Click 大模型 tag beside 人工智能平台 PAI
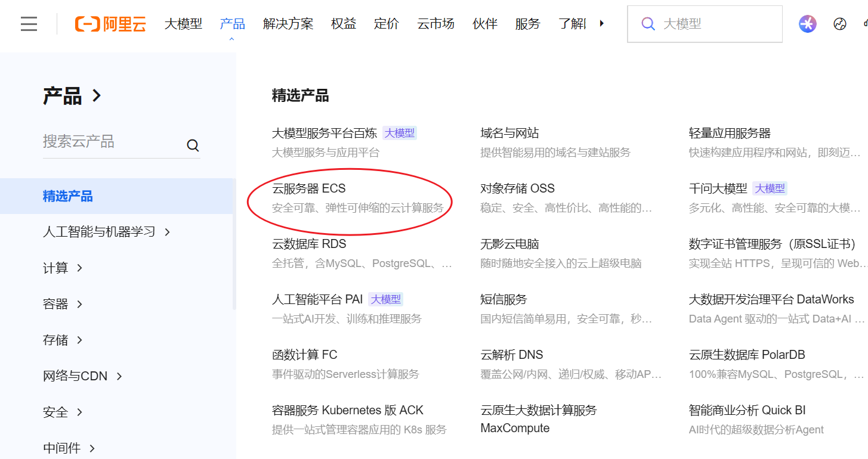The image size is (868, 459). point(385,299)
